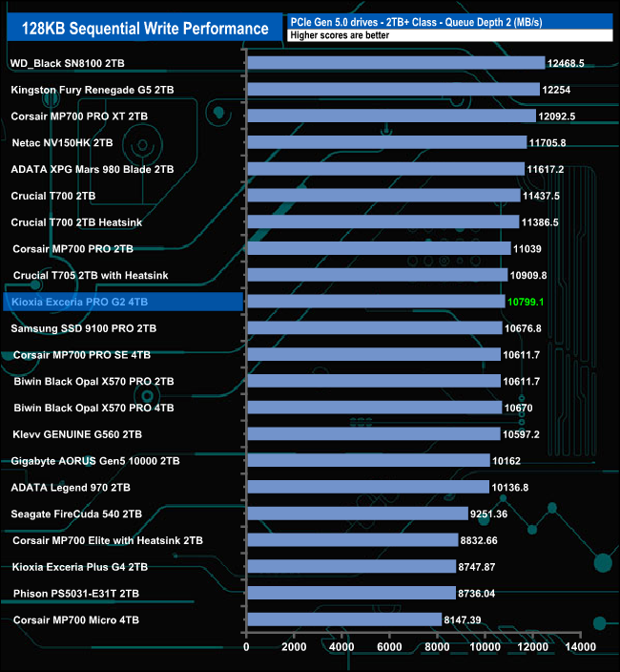
Task: Select Crucial T705 2TB with Heatsink label
Action: coord(91,276)
